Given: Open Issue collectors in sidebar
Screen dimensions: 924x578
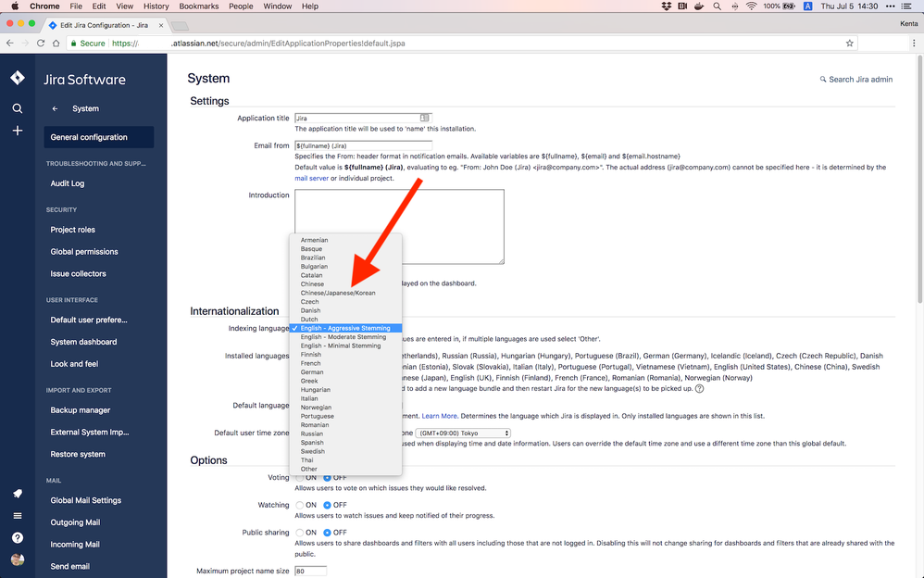Looking at the screenshot, I should tap(79, 273).
